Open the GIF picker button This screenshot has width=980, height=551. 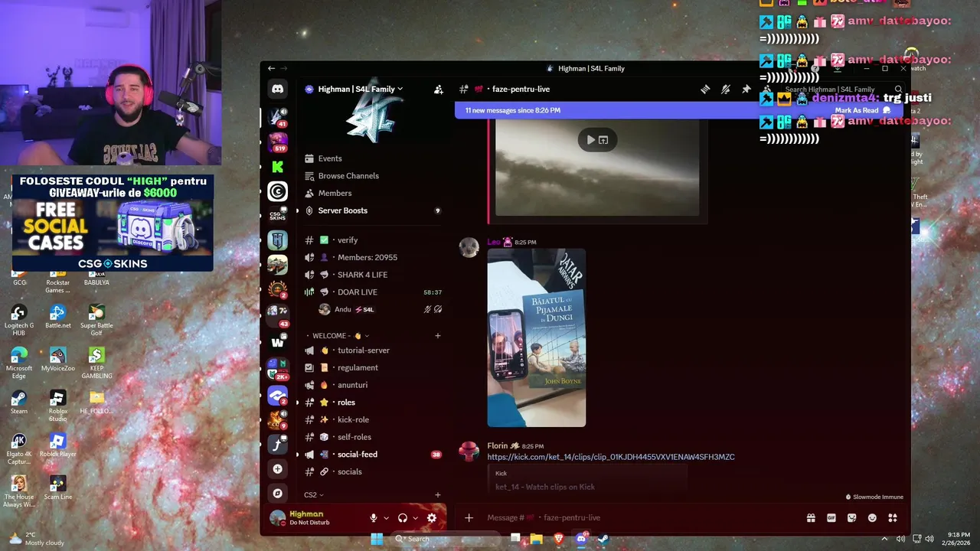point(831,518)
